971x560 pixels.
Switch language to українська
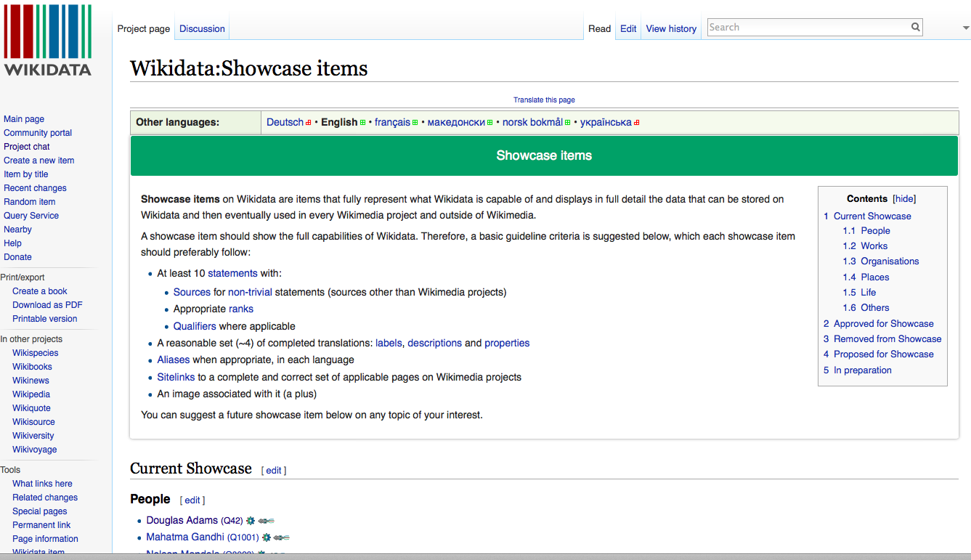606,122
